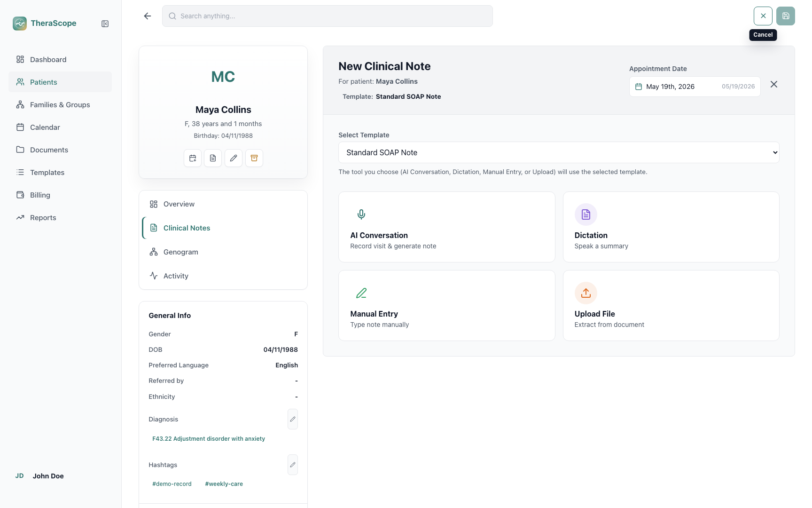Click the schedule appointment icon under Maya Collins
Viewport: 812px width, 508px height.
coord(193,158)
